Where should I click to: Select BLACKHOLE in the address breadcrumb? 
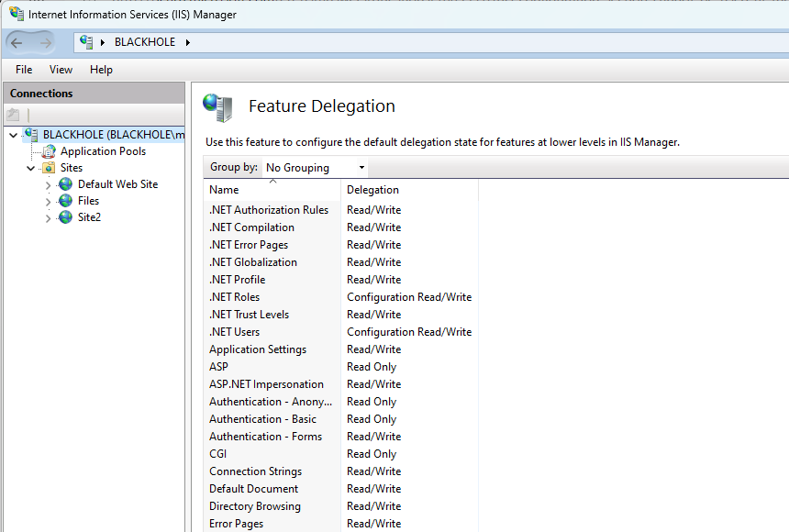coord(145,42)
